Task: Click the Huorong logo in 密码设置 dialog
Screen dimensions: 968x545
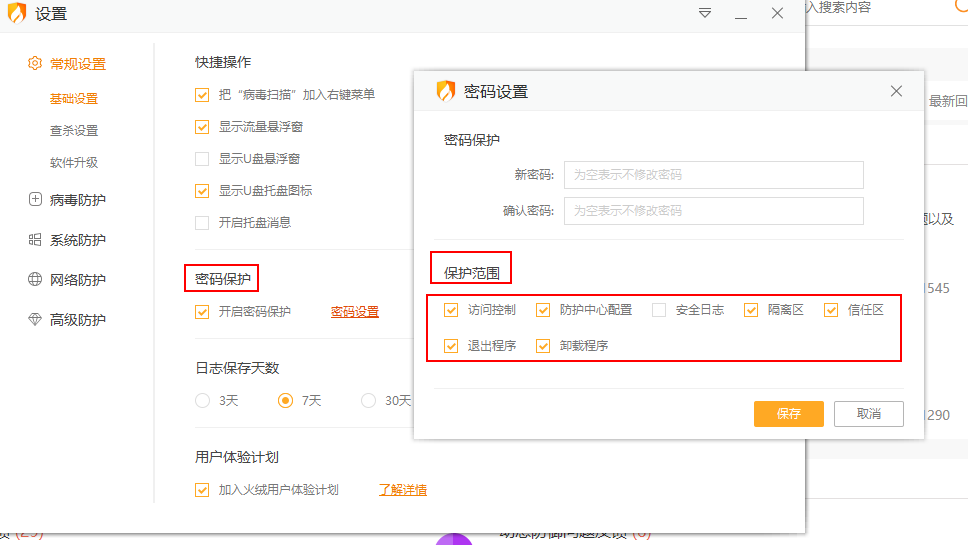Action: tap(446, 91)
